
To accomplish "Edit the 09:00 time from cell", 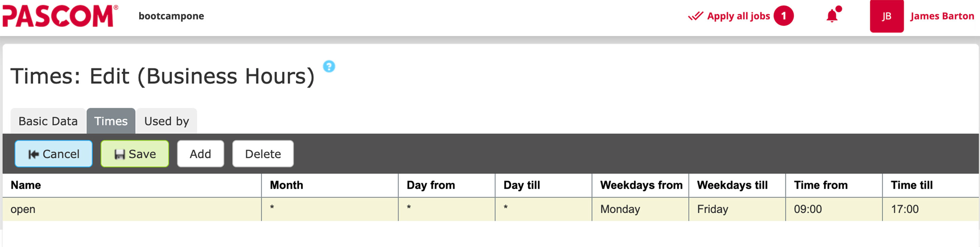I will coord(834,209).
